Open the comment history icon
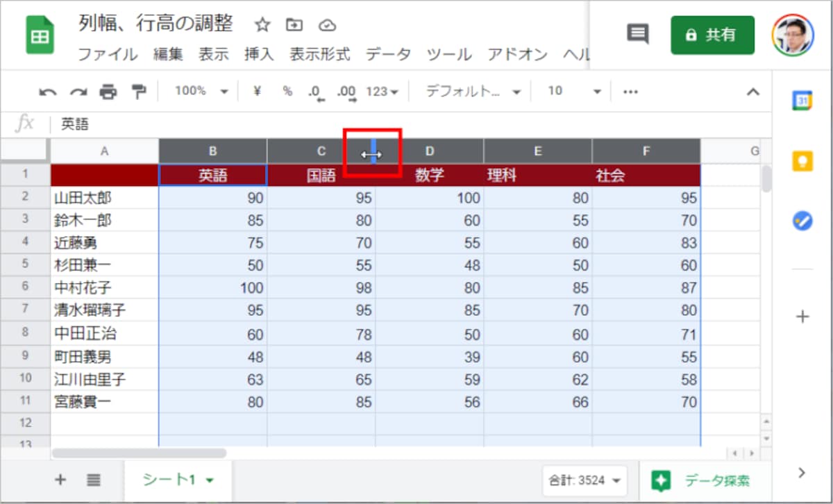Viewport: 833px width, 504px height. 637,34
